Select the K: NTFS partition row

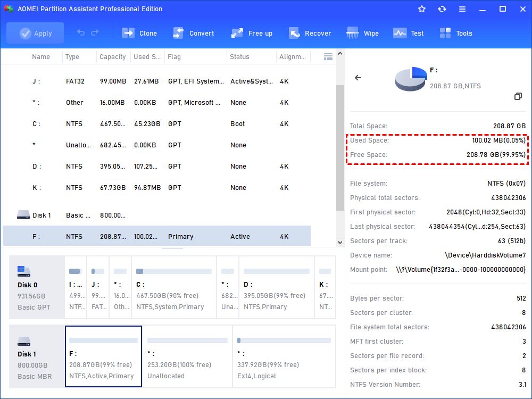157,188
